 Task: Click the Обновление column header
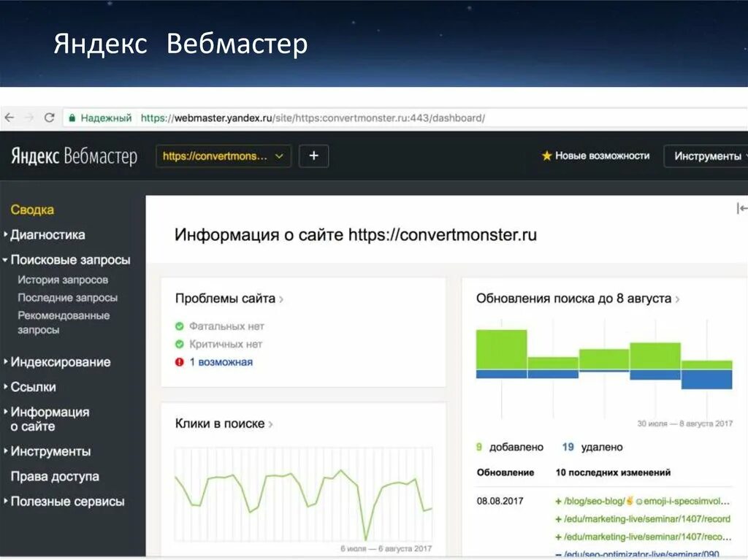505,472
